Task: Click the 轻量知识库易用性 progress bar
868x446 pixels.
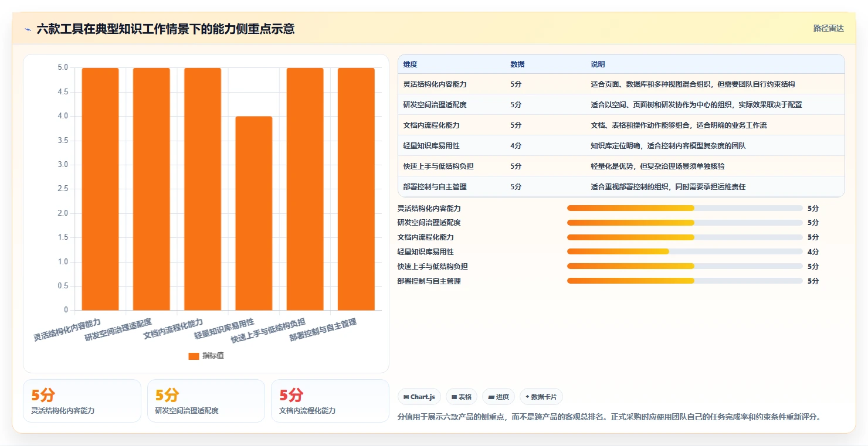Action: (684, 252)
